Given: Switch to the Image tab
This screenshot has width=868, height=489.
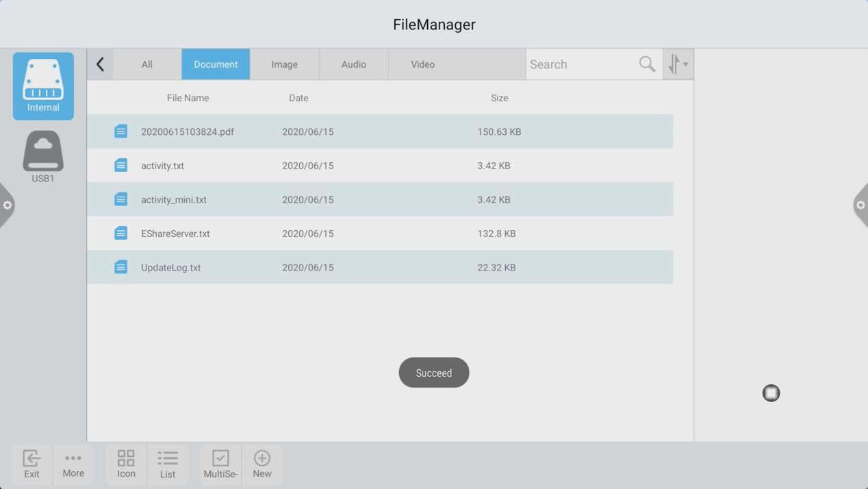Looking at the screenshot, I should point(284,64).
